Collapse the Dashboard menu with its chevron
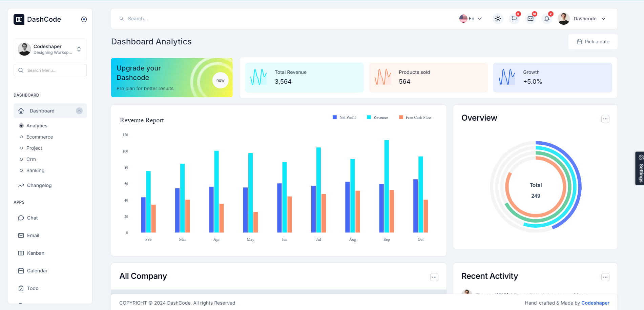This screenshot has width=644, height=310. point(79,111)
